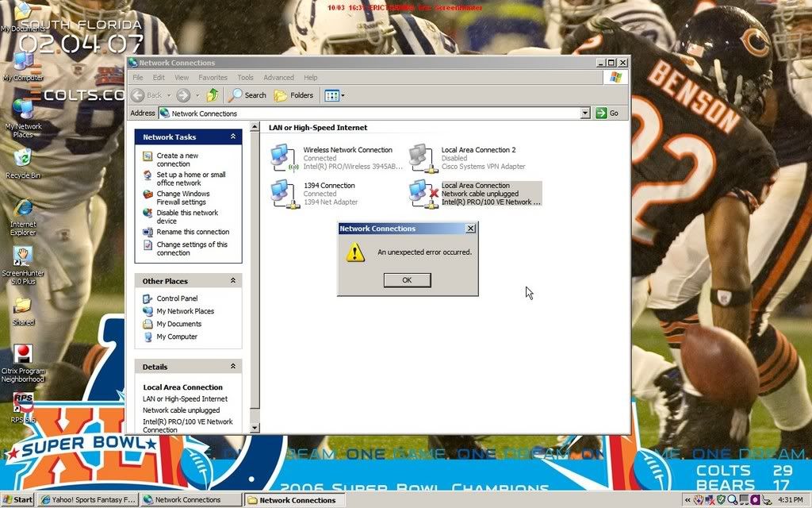Expand the Address bar dropdown
This screenshot has height=508, width=812.
point(585,113)
